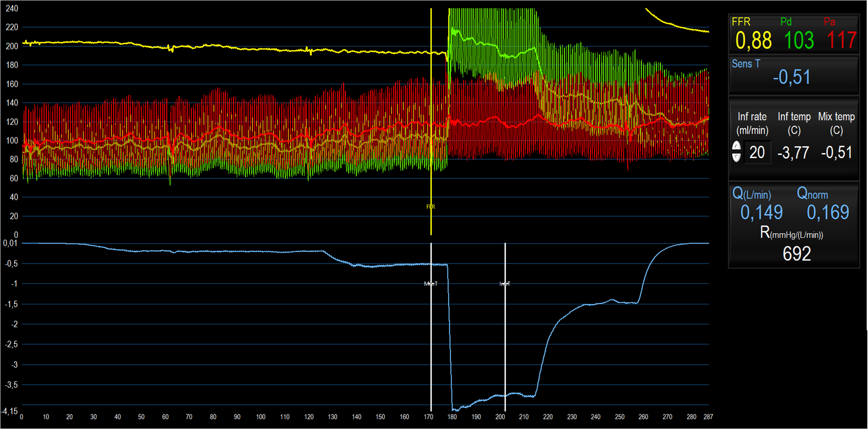Click the Q(L/min) label
Viewport: 868px width, 429px height.
pos(751,194)
